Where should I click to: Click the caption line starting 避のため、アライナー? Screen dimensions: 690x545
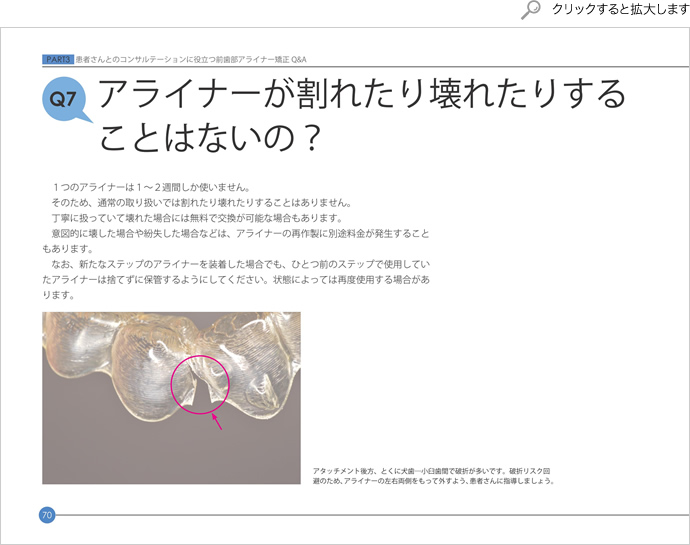432,481
